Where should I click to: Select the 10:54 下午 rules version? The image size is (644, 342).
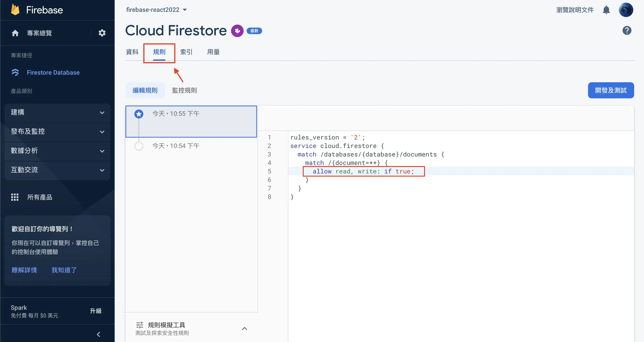[176, 146]
